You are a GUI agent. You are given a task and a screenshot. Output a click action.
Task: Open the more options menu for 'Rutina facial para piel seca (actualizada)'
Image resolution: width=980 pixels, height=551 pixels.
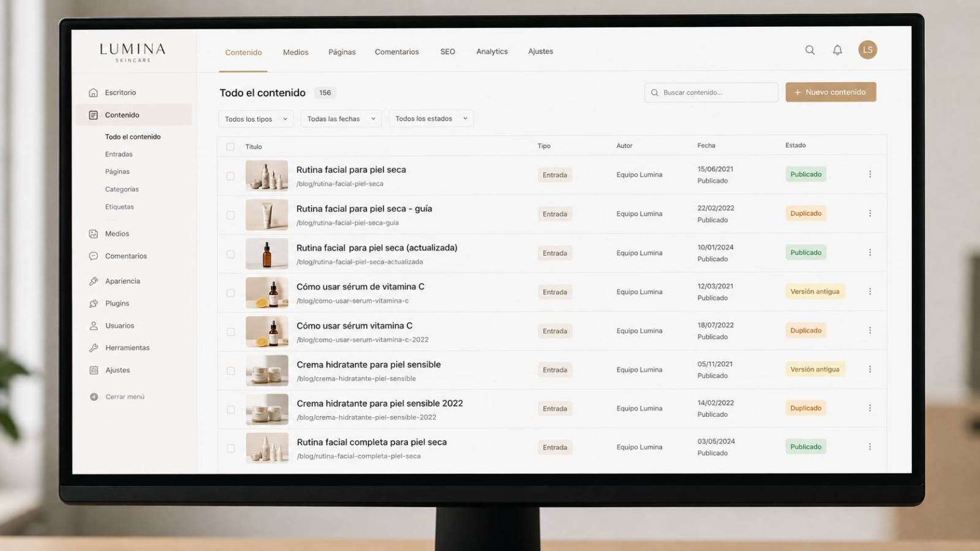(870, 252)
